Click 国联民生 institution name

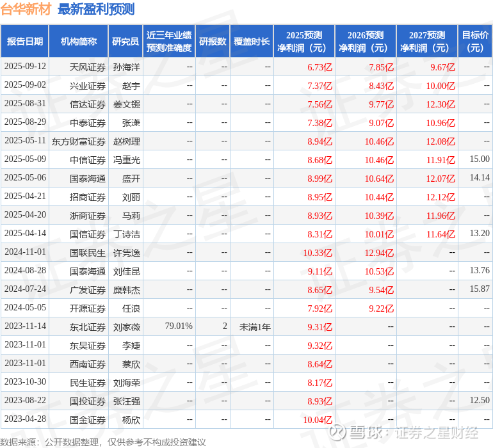(x=88, y=253)
